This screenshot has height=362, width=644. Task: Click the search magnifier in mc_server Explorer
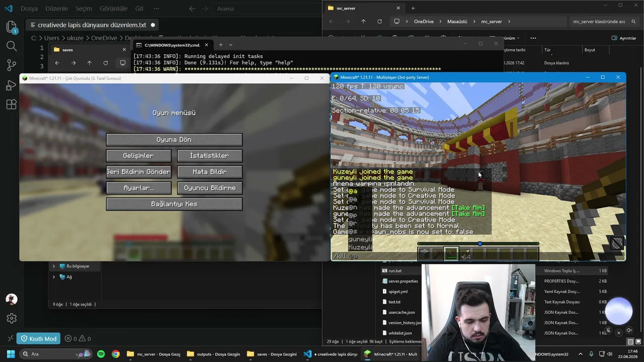coord(633,22)
